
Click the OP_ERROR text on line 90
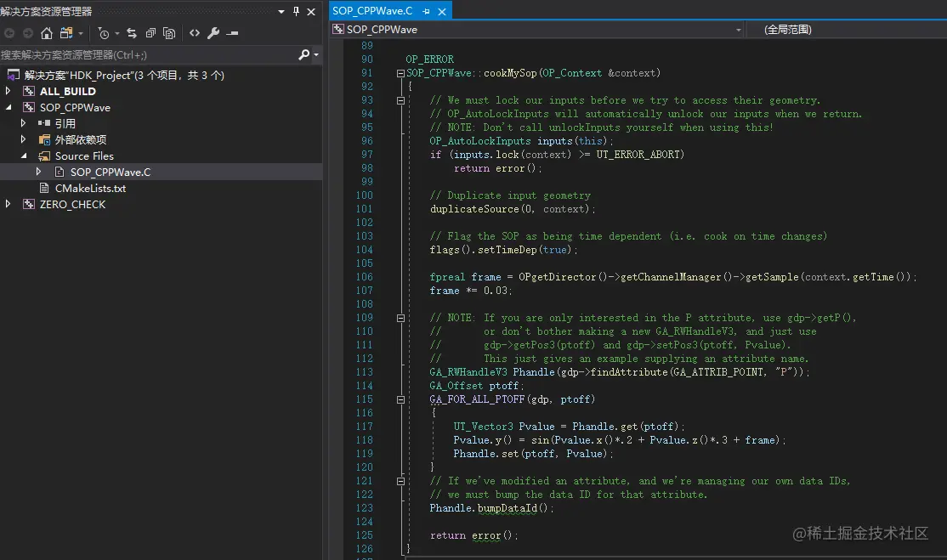click(x=429, y=59)
